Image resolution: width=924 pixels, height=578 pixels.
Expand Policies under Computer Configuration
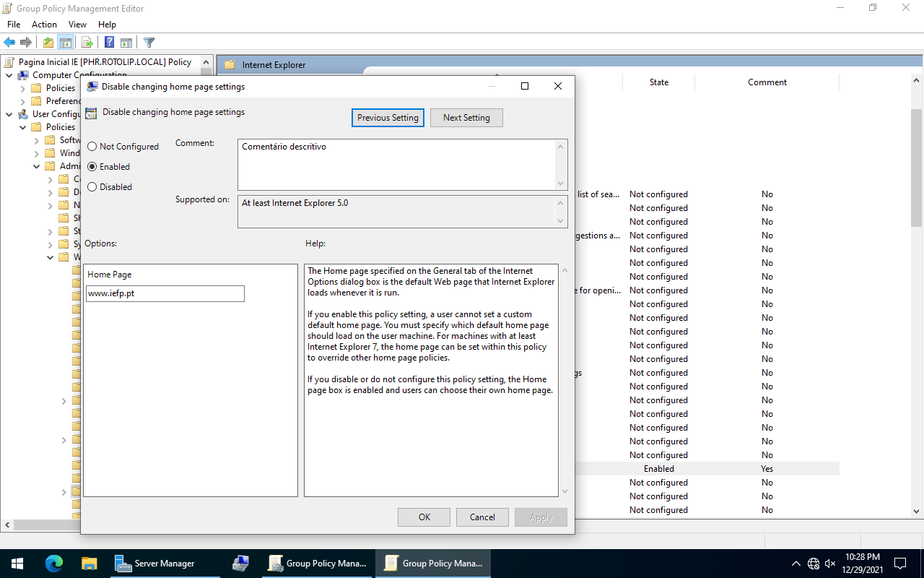click(x=23, y=88)
